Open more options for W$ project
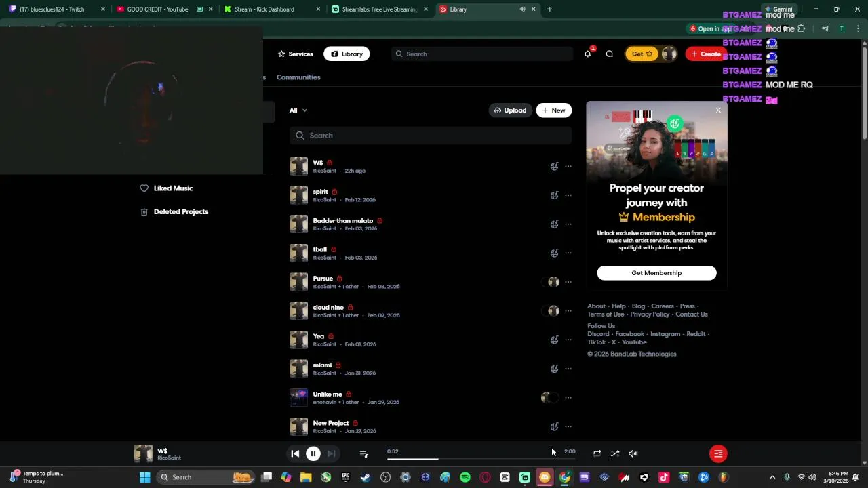Viewport: 868px width, 488px height. tap(568, 166)
